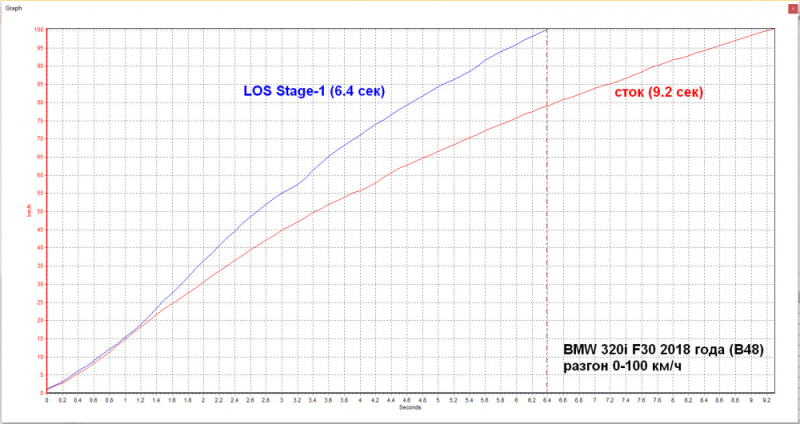Click the red сток (9.2 сек) label
The image size is (800, 424).
[660, 93]
